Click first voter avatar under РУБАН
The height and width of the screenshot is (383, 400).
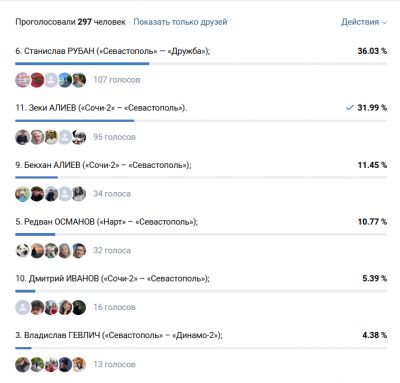point(23,80)
